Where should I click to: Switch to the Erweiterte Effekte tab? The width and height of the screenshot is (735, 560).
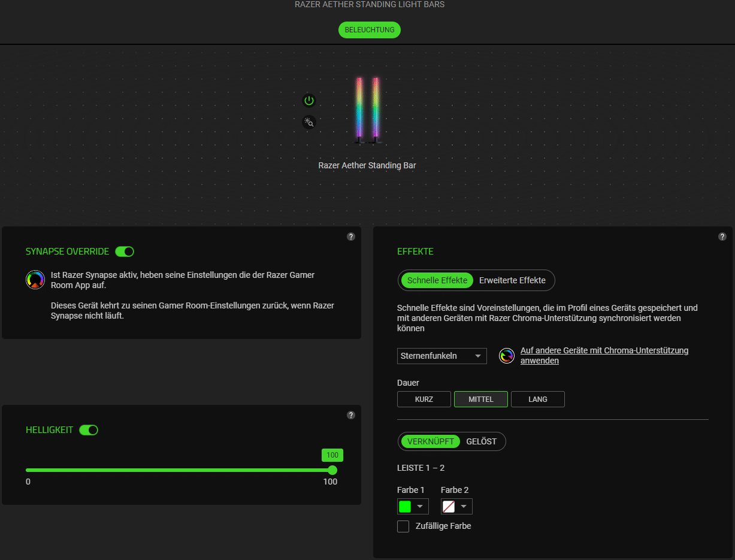coord(512,280)
